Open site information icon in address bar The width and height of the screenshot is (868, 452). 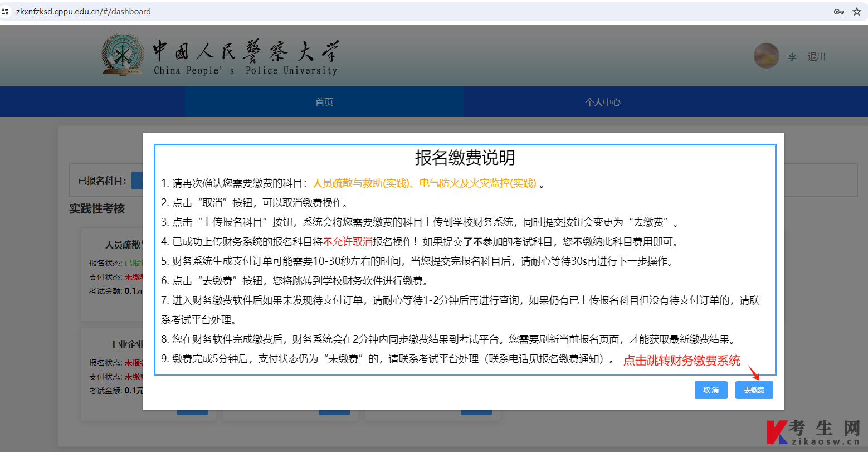[x=6, y=12]
